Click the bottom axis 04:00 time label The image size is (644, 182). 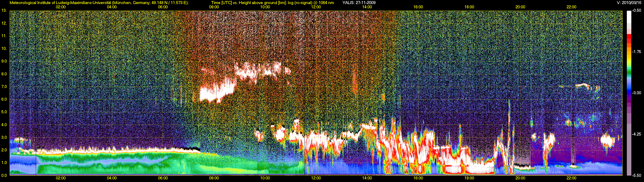point(112,178)
